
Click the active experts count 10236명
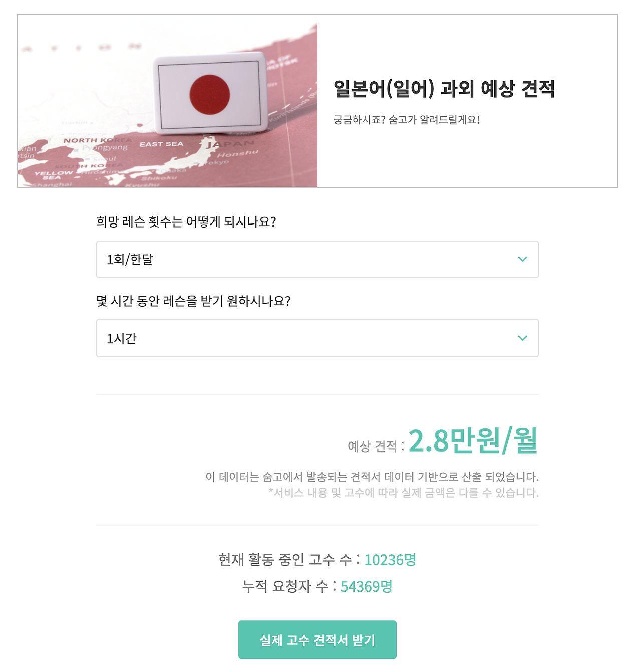pos(390,560)
